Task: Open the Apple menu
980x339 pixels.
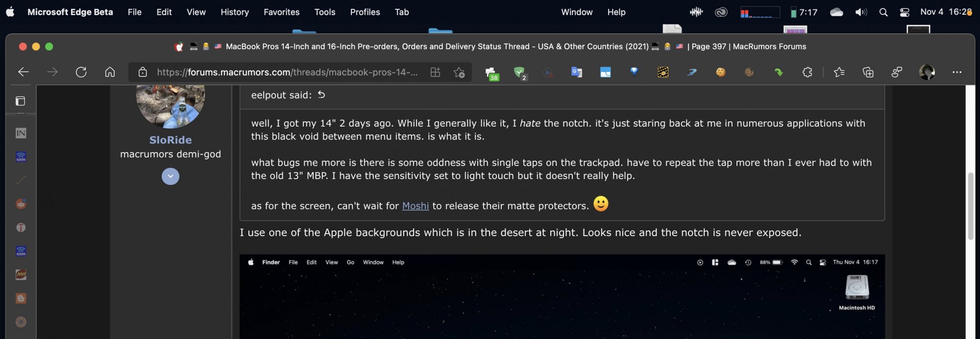Action: [10, 12]
